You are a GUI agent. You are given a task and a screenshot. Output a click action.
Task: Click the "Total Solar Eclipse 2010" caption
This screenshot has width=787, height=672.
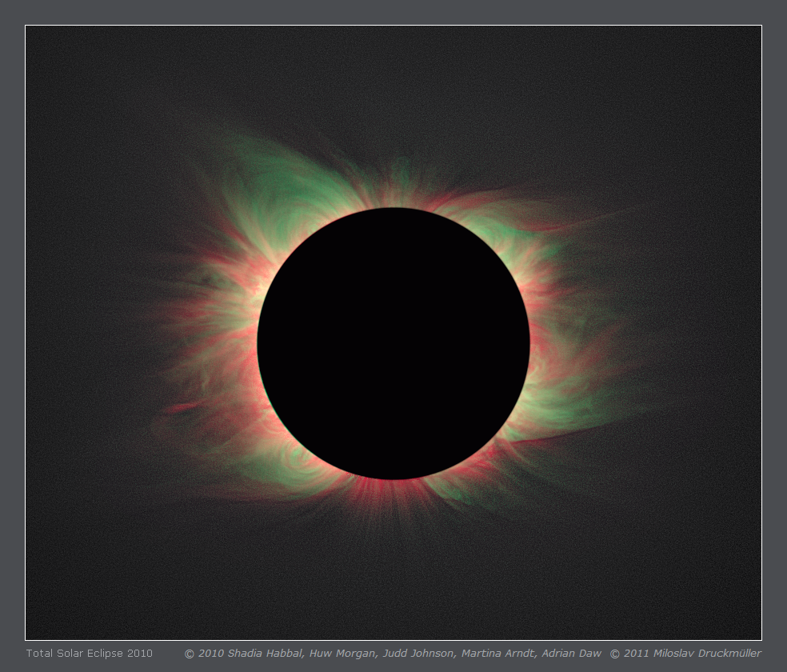(x=90, y=654)
